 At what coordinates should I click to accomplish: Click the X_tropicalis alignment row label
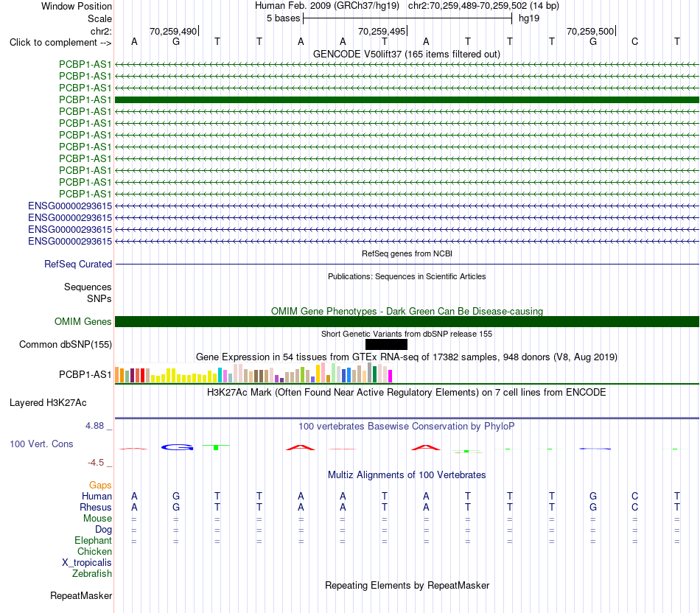pyautogui.click(x=87, y=563)
